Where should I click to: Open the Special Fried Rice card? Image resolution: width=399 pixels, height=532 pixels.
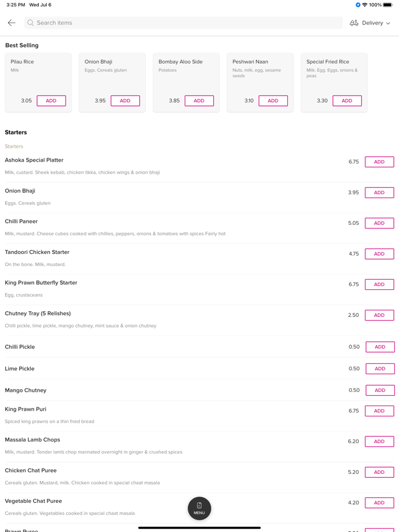(x=333, y=74)
